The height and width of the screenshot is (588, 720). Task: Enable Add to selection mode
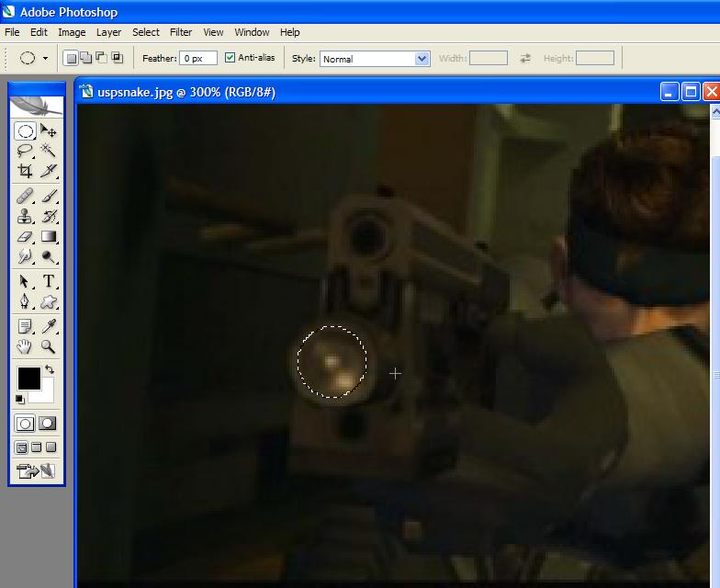(85, 58)
